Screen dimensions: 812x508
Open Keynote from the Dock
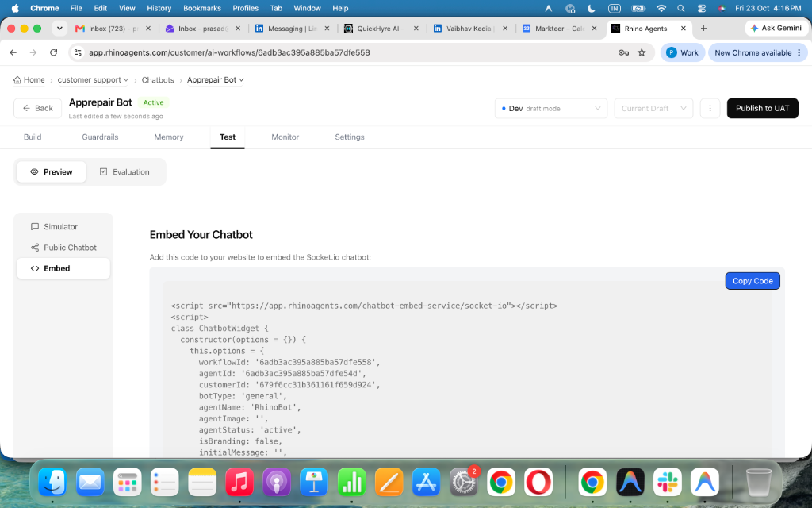click(x=314, y=482)
